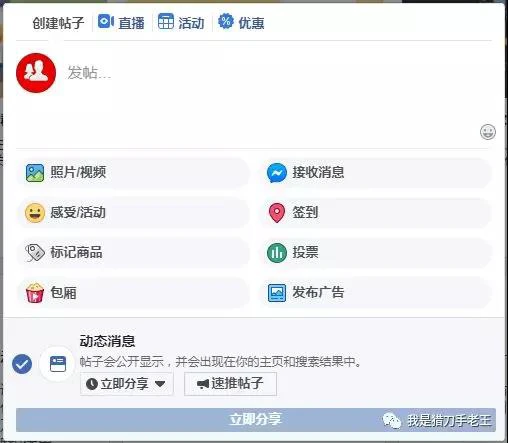The width and height of the screenshot is (508, 443).
Task: Switch to the 直播 tab
Action: coord(121,22)
